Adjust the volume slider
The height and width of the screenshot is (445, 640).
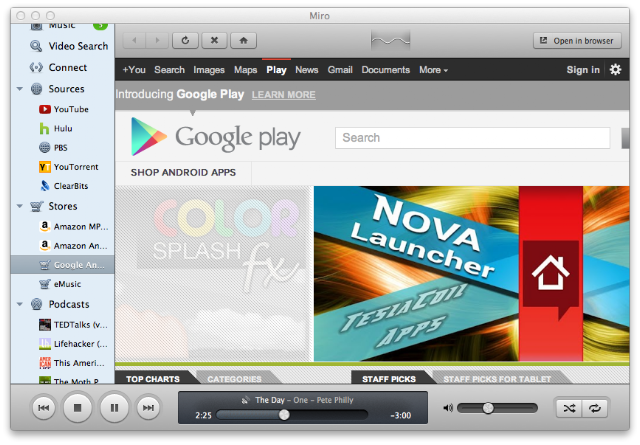coord(497,408)
